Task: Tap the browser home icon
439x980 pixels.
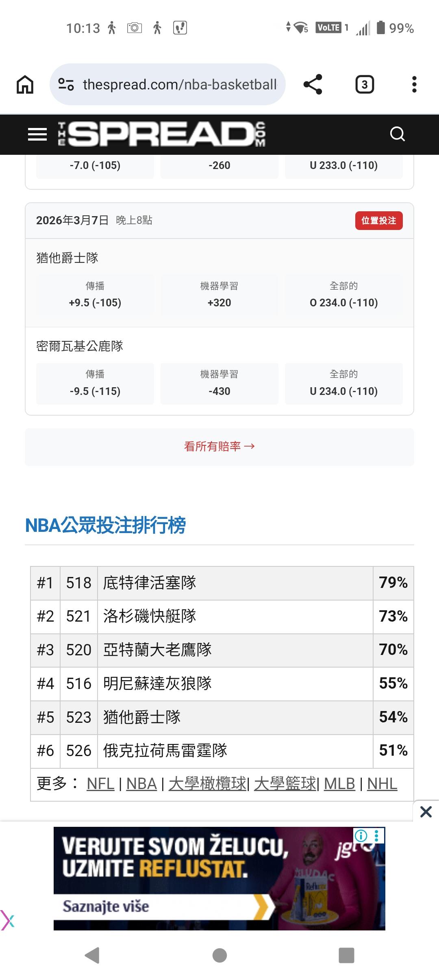Action: [25, 85]
